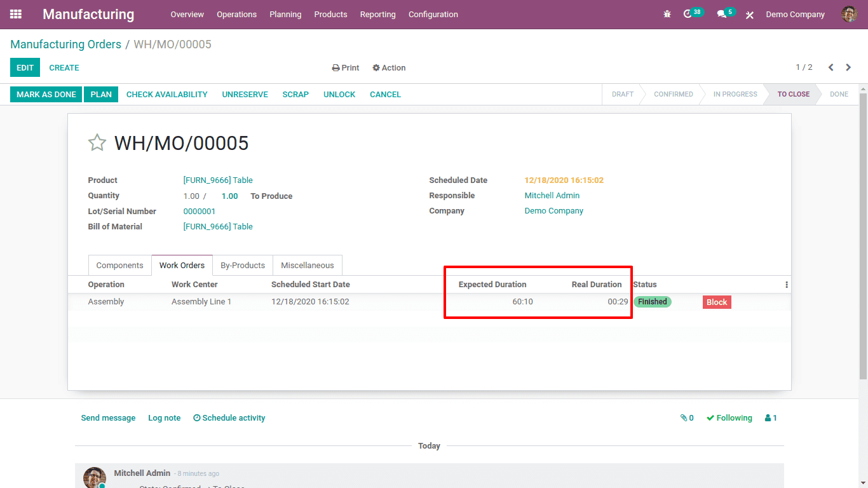Open lot number 0000001 link

[x=200, y=212]
